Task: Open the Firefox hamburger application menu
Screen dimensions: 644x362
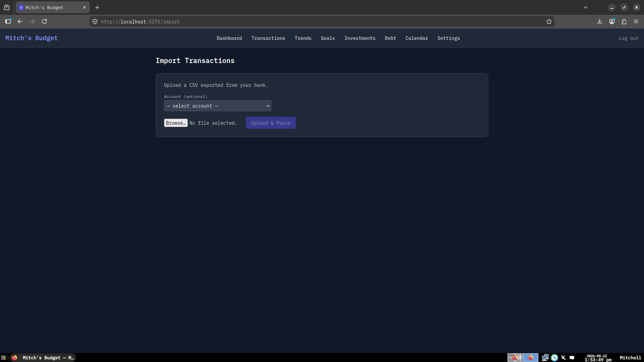Action: coord(636,21)
